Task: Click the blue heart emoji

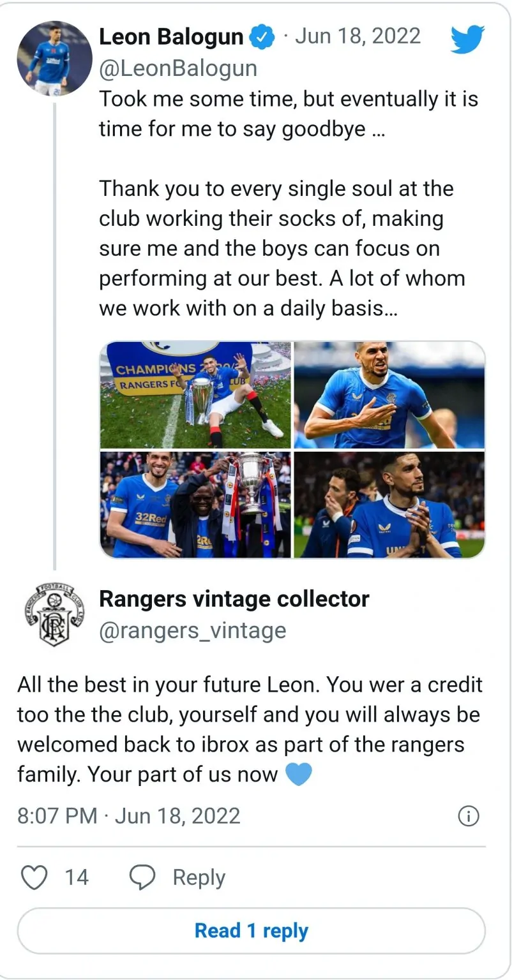Action: click(x=298, y=775)
